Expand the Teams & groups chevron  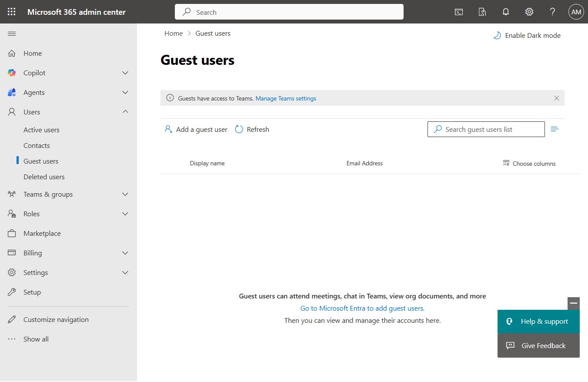tap(125, 194)
